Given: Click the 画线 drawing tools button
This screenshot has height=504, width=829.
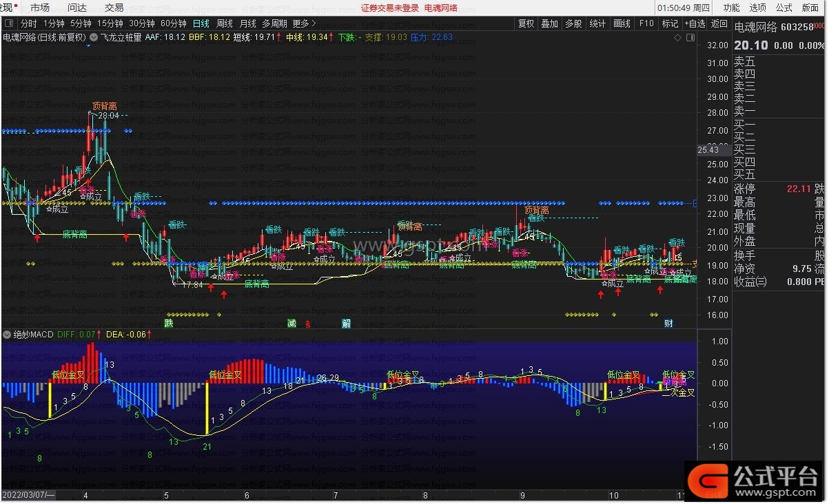Looking at the screenshot, I should point(622,23).
